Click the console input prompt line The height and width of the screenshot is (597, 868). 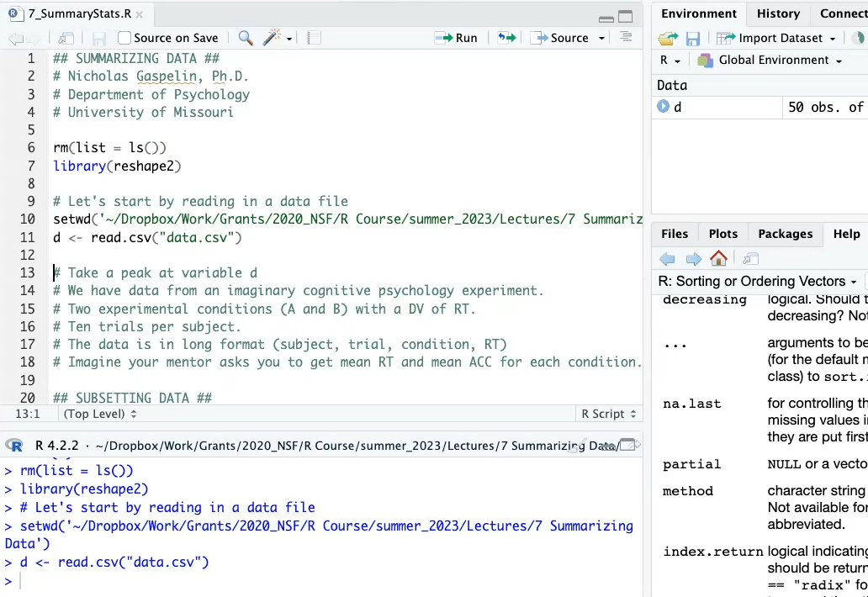[320, 581]
